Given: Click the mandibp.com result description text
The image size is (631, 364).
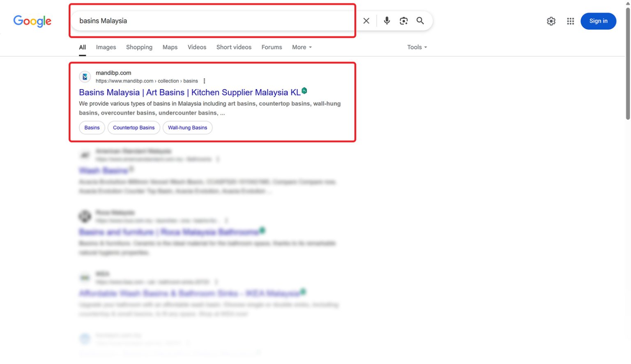Looking at the screenshot, I should (210, 108).
